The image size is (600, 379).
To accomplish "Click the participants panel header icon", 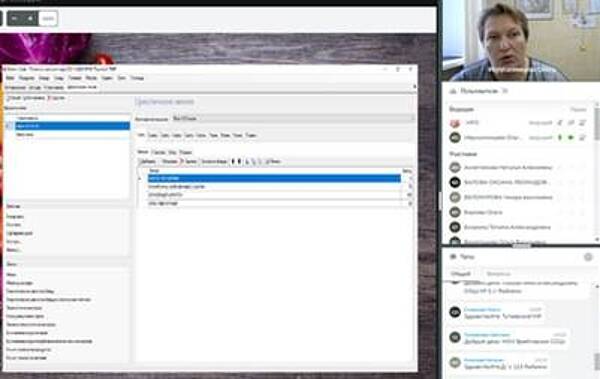I will click(x=453, y=91).
